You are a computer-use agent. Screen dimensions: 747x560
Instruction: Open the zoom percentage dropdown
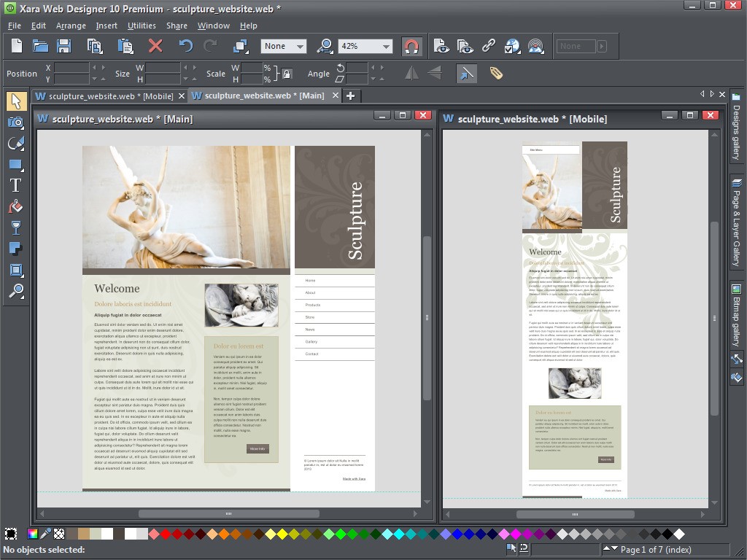click(385, 46)
